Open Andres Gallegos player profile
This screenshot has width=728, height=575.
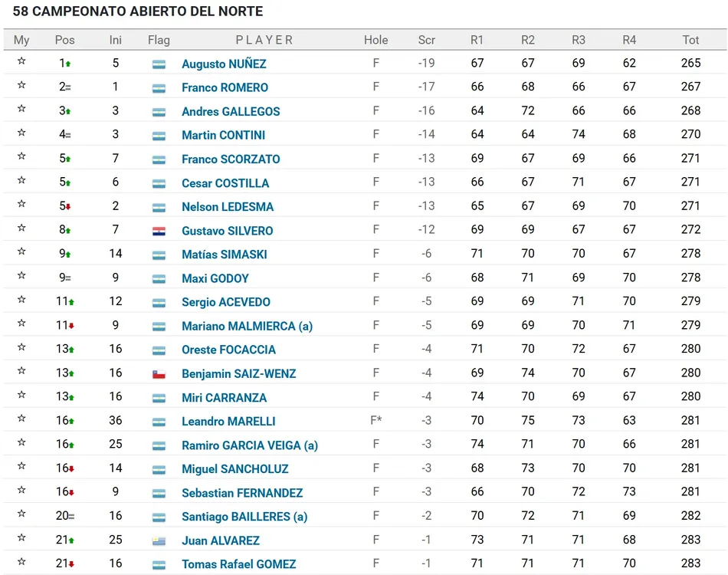coord(231,111)
